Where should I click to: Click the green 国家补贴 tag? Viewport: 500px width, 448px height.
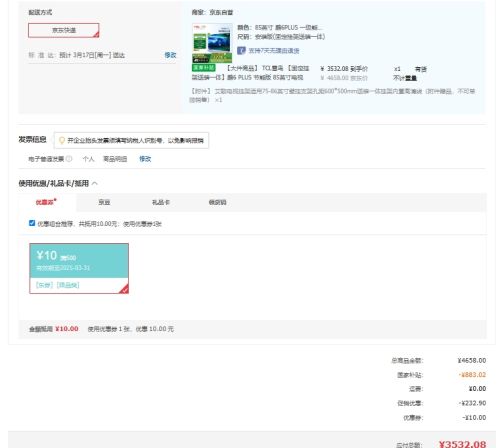(x=204, y=68)
